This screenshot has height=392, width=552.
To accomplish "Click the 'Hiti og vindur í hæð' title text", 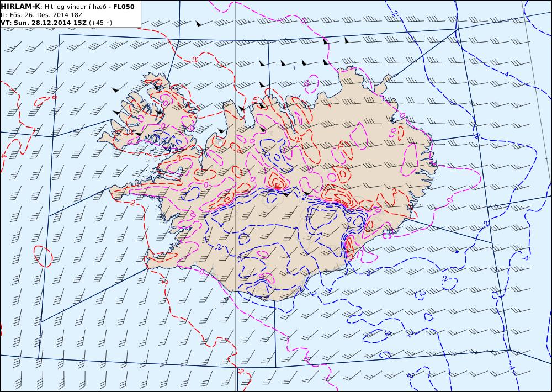I will (75, 7).
